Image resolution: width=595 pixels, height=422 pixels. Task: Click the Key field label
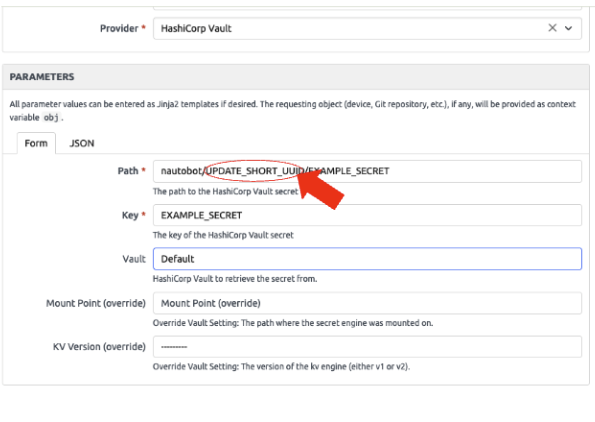click(x=134, y=215)
